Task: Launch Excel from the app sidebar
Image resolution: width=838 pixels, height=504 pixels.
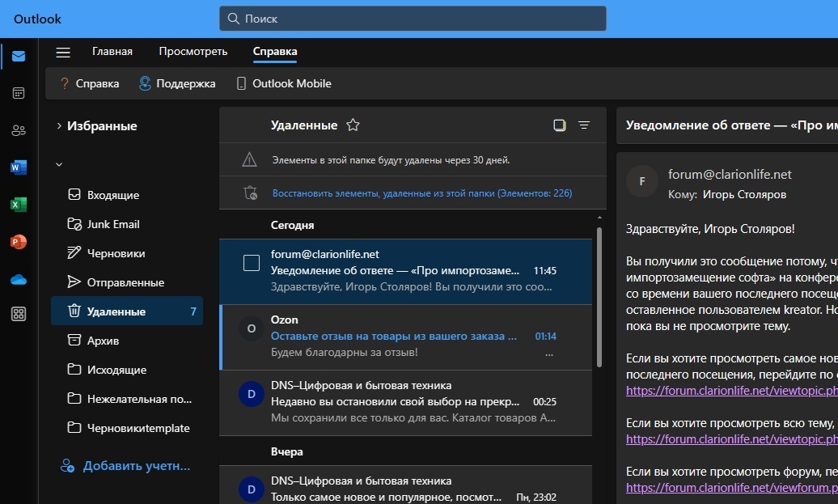Action: [x=19, y=205]
